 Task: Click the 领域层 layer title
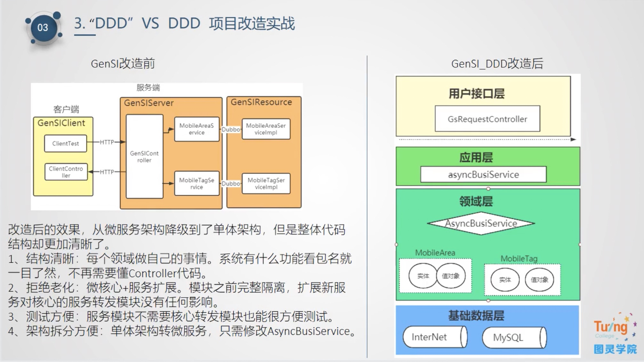[476, 202]
